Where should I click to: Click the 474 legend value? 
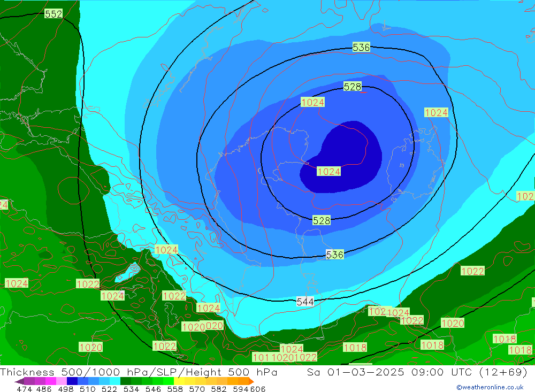(24, 389)
